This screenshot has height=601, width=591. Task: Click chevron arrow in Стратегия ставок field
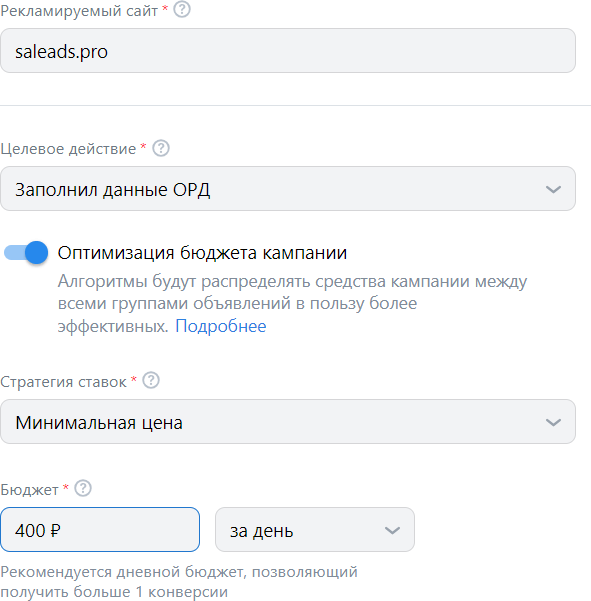553,422
